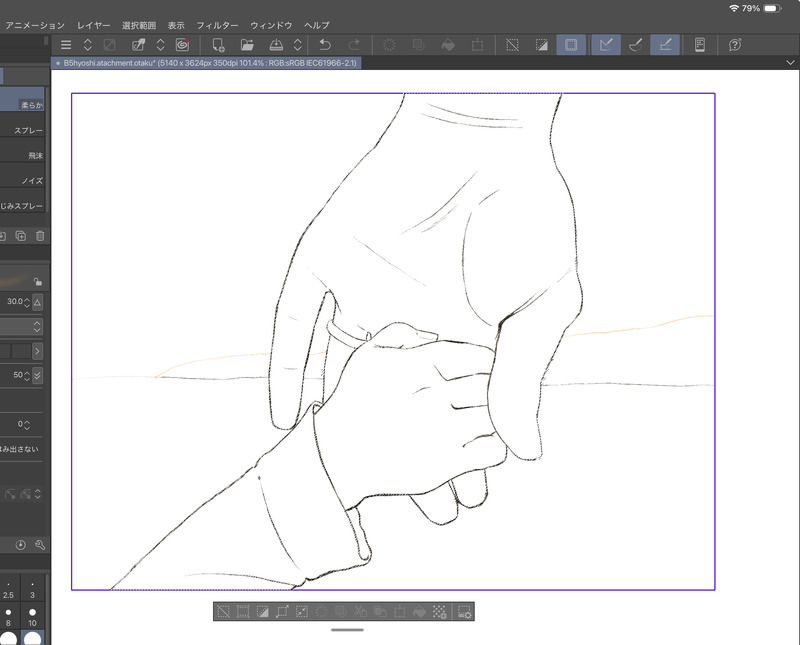Pick brush size preset 10

click(x=32, y=616)
